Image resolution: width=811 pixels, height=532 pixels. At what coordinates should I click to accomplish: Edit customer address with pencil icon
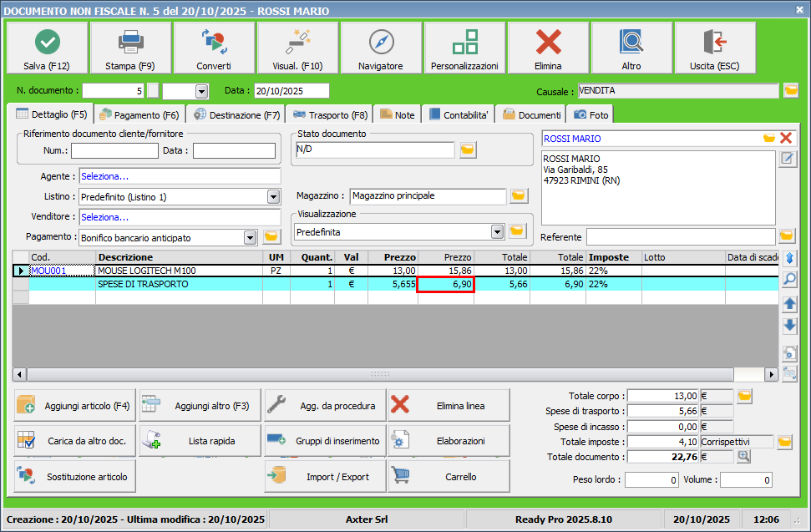coord(787,160)
